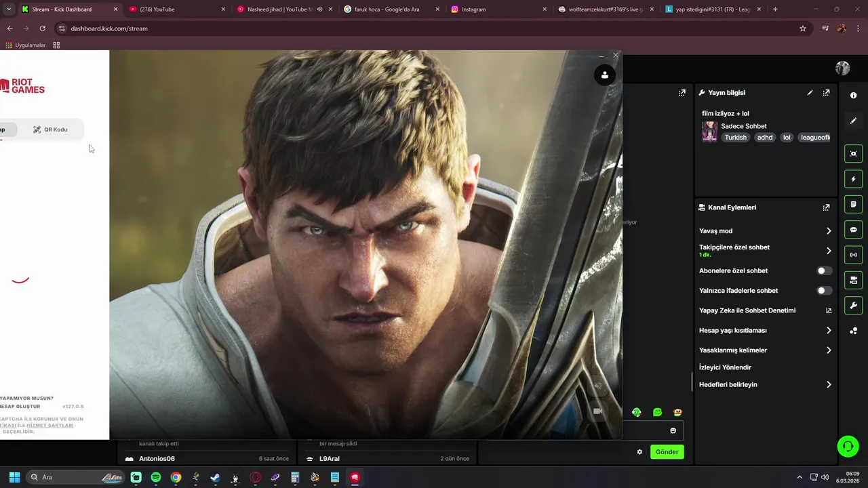Bookmark this page with star icon
The image size is (868, 488).
[803, 28]
